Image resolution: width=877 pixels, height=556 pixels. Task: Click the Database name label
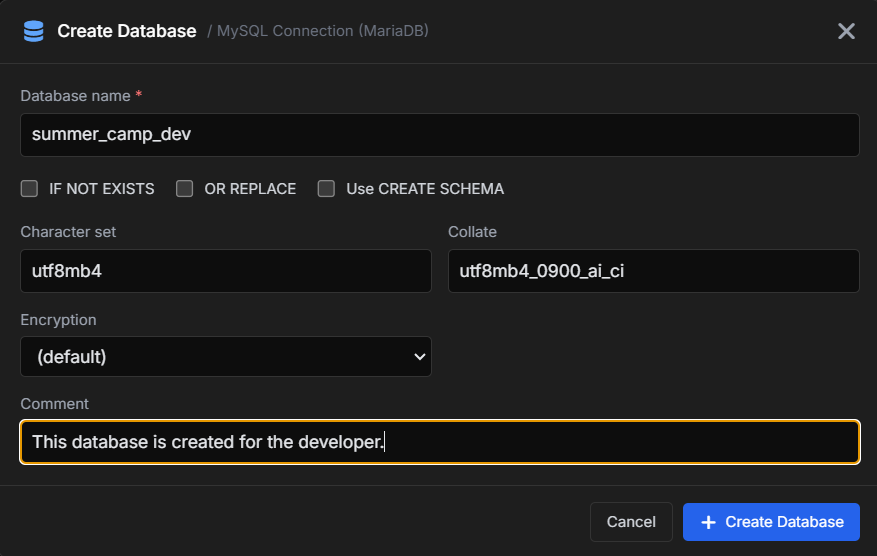(76, 96)
